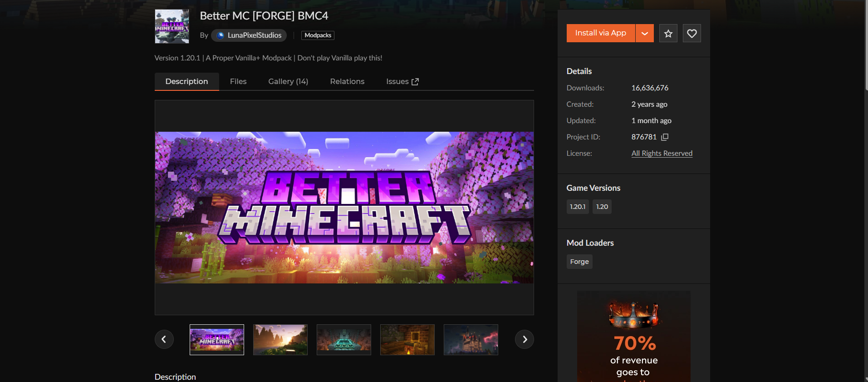Select the 1.20.1 game version tag

tap(578, 207)
